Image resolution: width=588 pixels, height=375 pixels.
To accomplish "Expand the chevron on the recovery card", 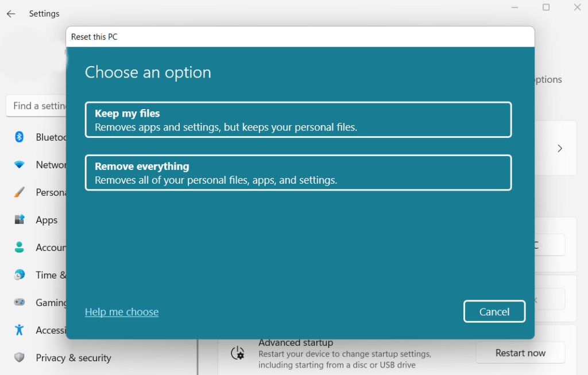I will click(x=559, y=148).
